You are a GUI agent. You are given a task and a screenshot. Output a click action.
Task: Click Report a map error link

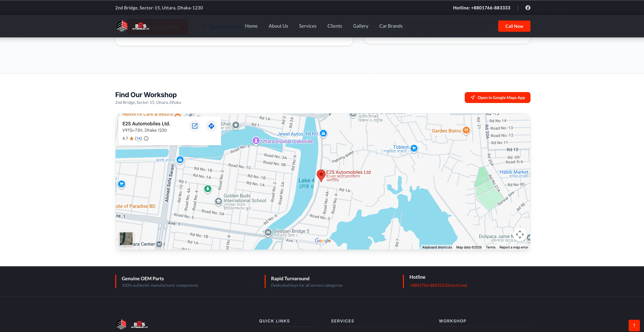click(514, 247)
